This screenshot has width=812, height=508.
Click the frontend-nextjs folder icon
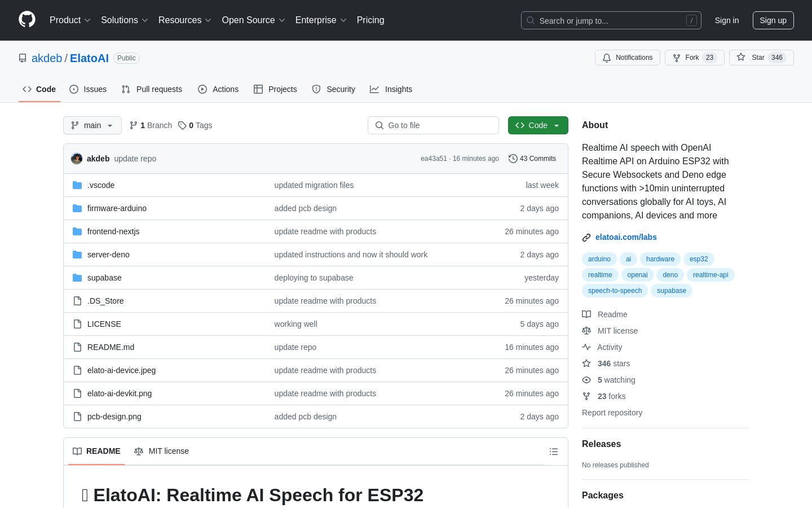[77, 231]
